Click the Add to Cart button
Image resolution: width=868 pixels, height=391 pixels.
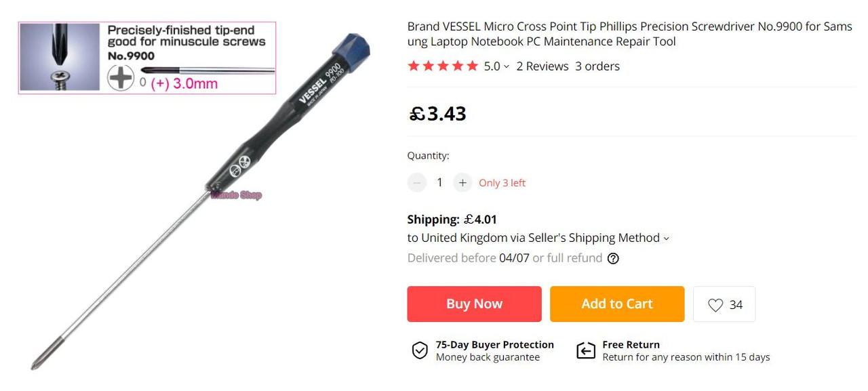617,304
